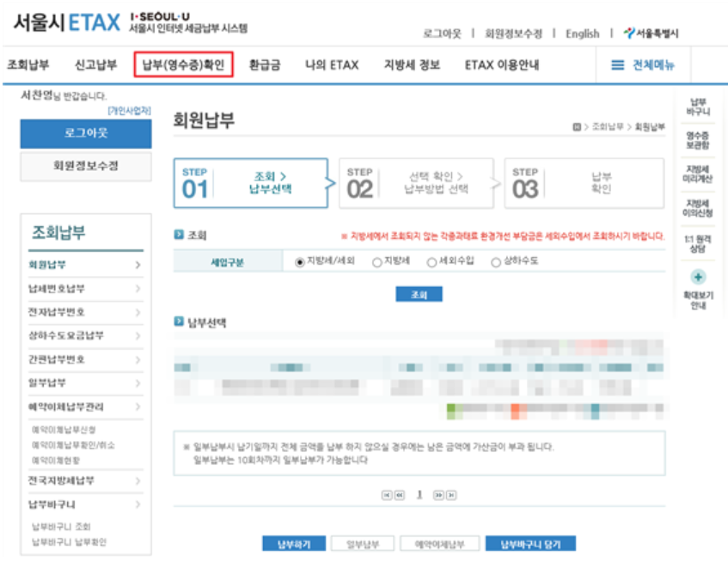
Task: Open the 납부(영수증)확인 top menu
Action: (x=183, y=64)
